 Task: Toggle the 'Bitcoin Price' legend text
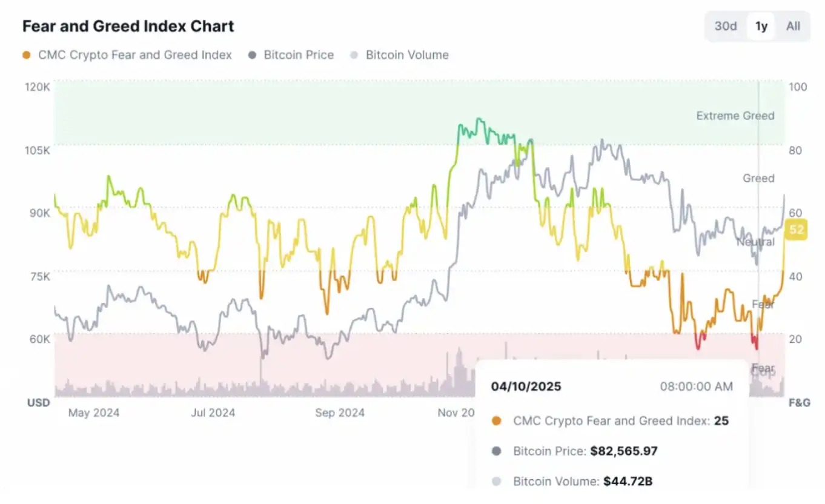click(299, 55)
